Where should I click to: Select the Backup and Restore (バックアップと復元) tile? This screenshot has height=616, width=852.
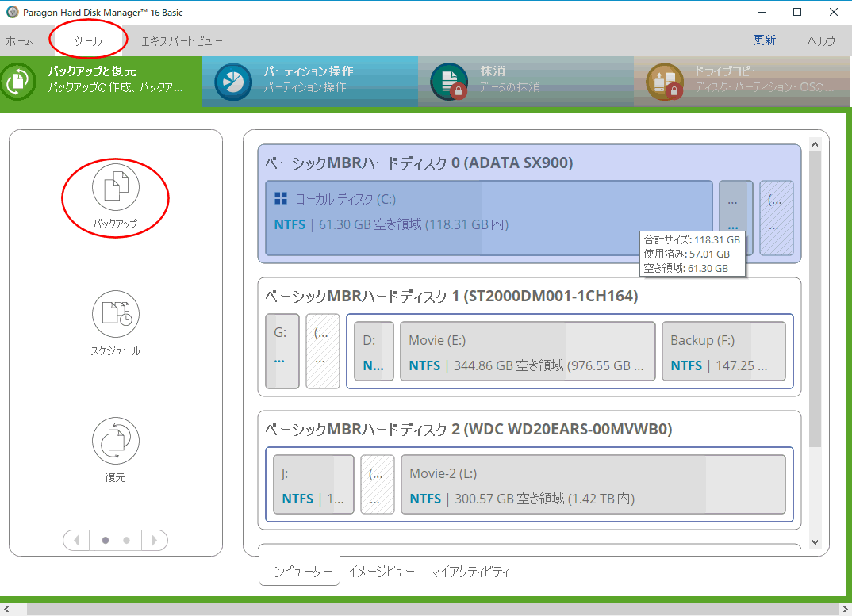pyautogui.click(x=101, y=79)
